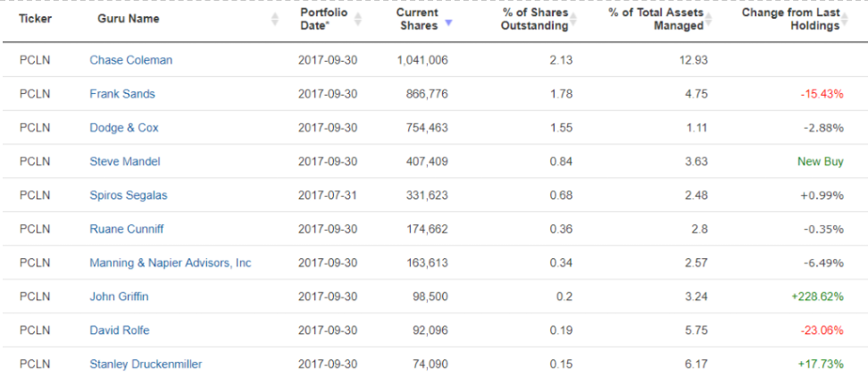Sort by Portfolio Date arrows icon
Screen dimensions: 868x379
(357, 19)
